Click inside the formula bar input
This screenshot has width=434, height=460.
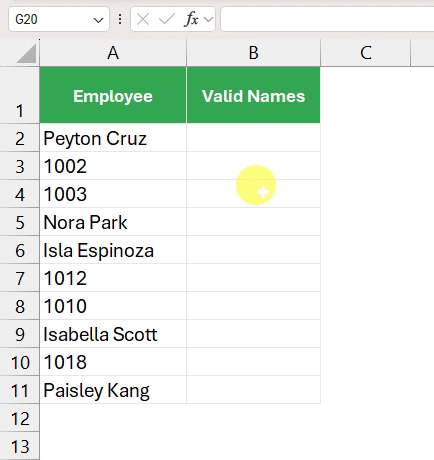(x=327, y=19)
